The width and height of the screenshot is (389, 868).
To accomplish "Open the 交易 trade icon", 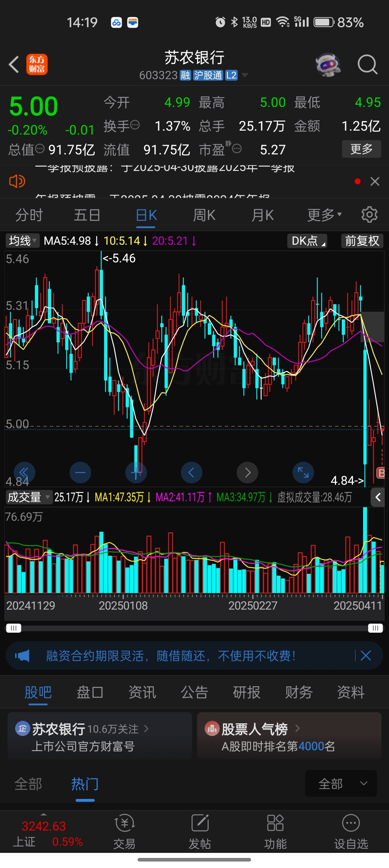I will coord(124,832).
